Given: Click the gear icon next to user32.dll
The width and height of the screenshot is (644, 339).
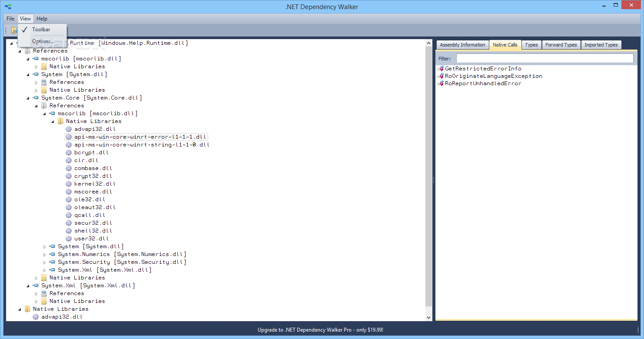Looking at the screenshot, I should (x=69, y=239).
